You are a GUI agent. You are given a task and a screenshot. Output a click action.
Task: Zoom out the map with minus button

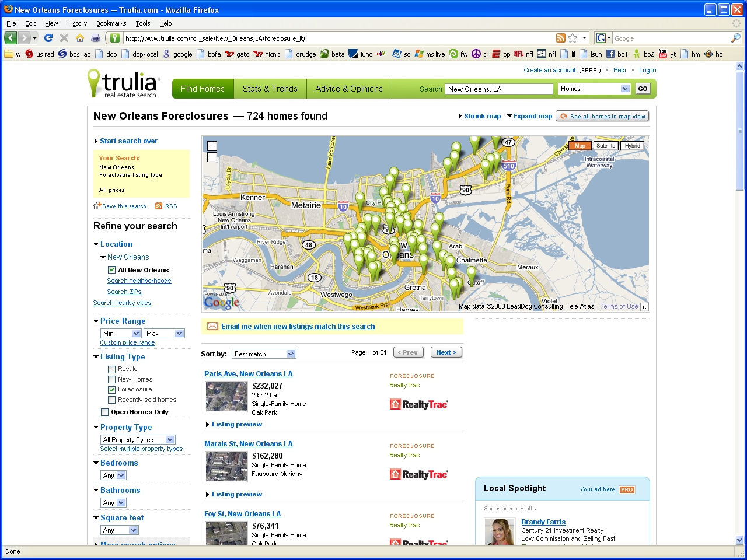[212, 157]
